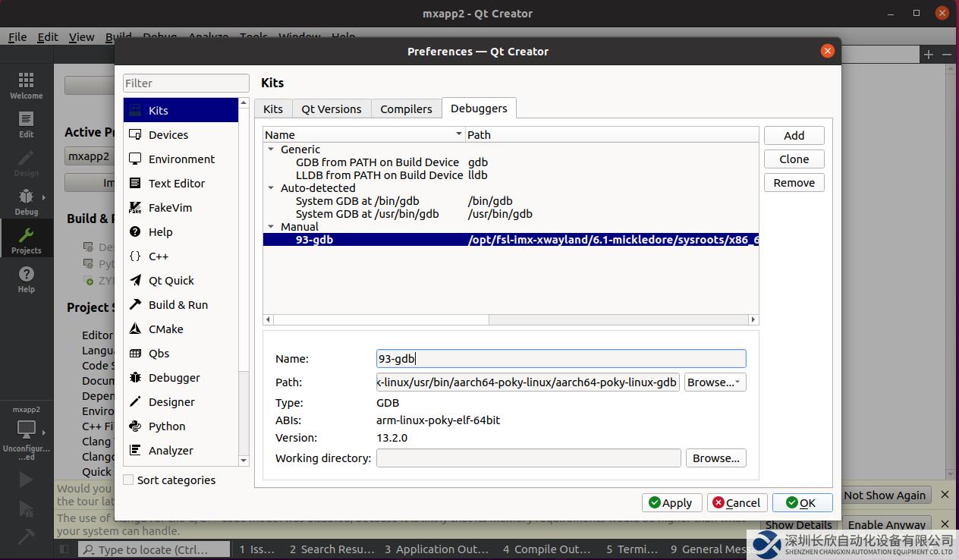Viewport: 959px width, 560px height.
Task: Open the Text Editor preferences category
Action: click(181, 183)
